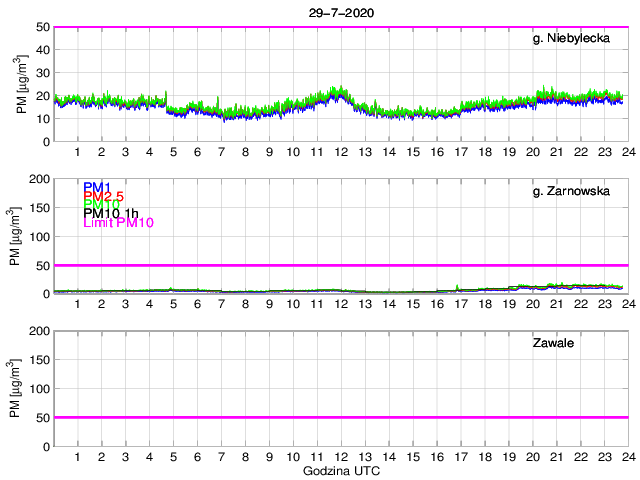Click the Godzina UTC axis label
The width and height of the screenshot is (640, 480).
340,470
